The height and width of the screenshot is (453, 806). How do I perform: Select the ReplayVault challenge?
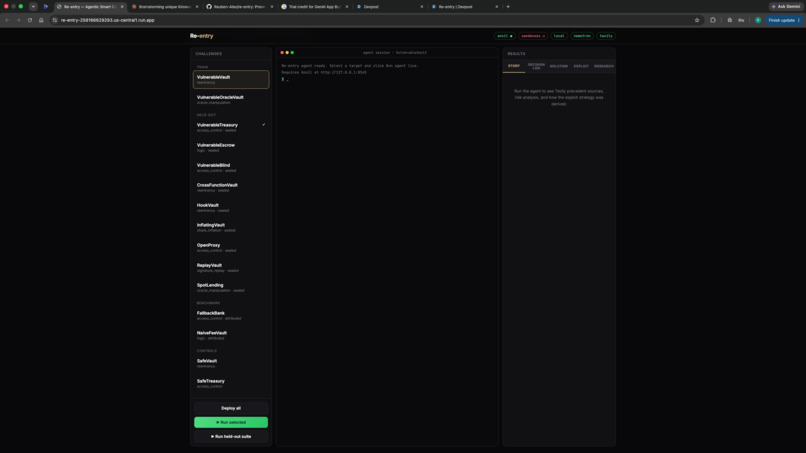click(x=231, y=267)
